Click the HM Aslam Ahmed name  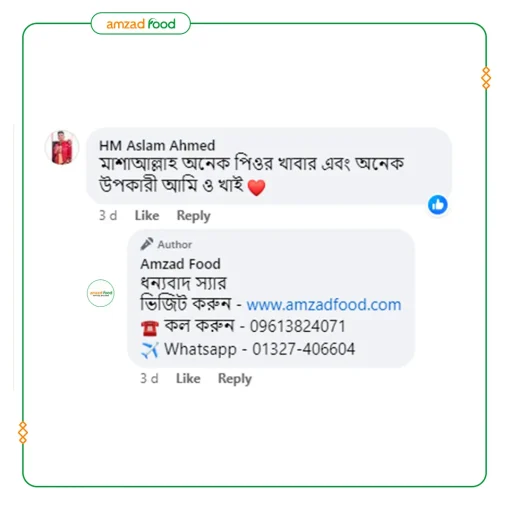(157, 146)
